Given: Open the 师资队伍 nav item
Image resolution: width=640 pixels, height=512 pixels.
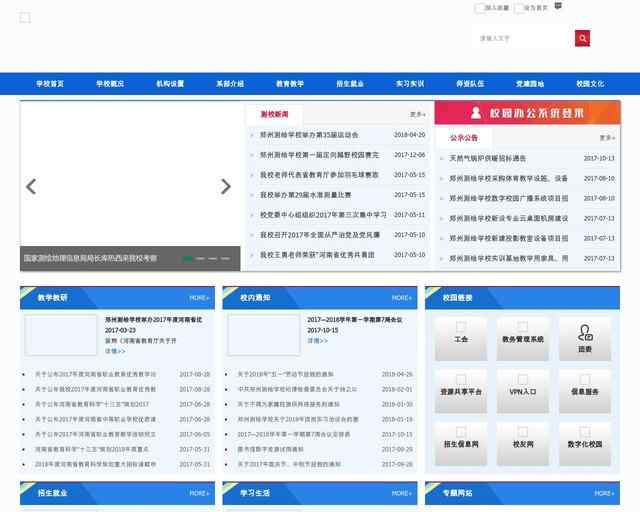Looking at the screenshot, I should point(470,84).
